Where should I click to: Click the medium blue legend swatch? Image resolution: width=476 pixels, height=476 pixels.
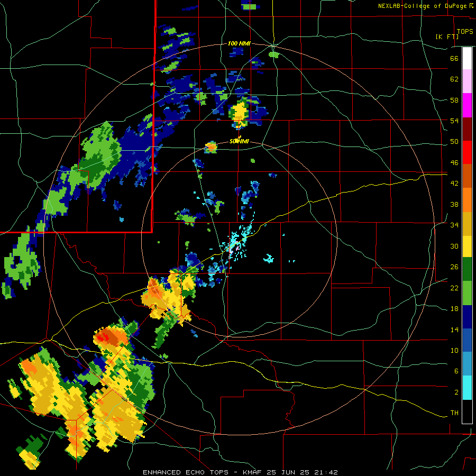pyautogui.click(x=467, y=340)
